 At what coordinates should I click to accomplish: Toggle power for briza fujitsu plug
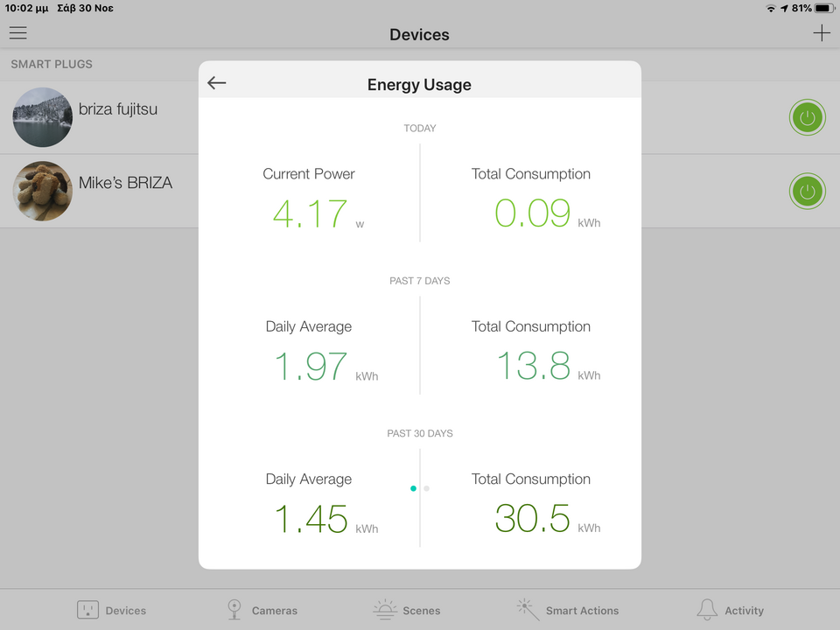(x=807, y=117)
